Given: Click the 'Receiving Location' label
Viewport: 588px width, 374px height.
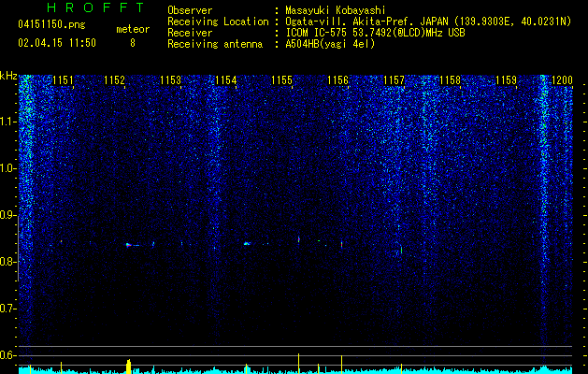Looking at the screenshot, I should tap(218, 22).
